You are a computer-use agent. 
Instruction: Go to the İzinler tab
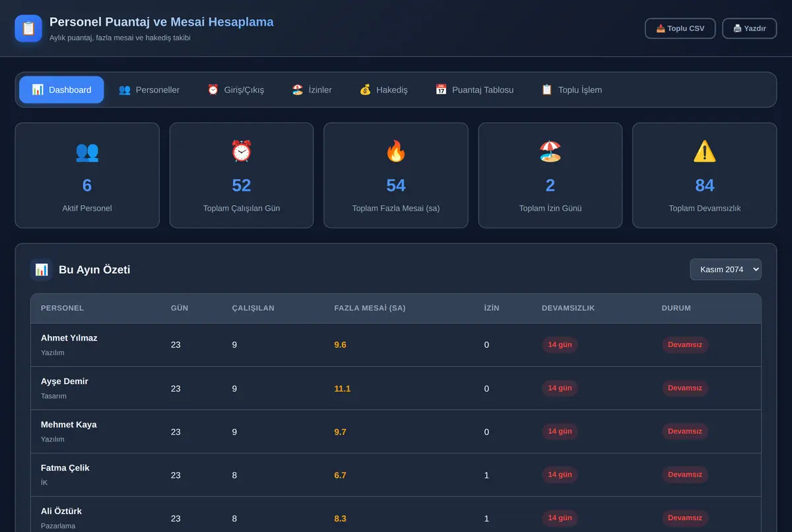(x=312, y=90)
